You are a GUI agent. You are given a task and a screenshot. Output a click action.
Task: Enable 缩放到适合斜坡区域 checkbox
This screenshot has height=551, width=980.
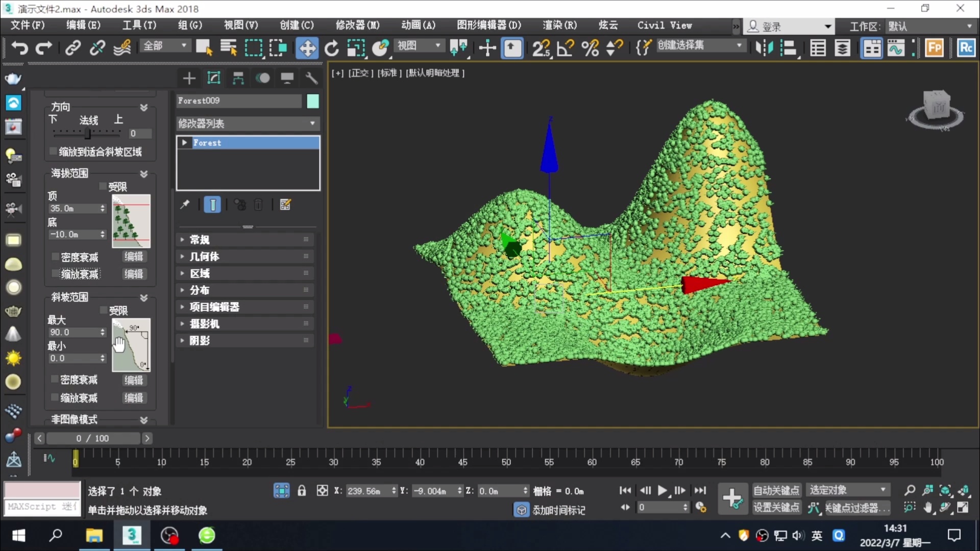tap(53, 152)
